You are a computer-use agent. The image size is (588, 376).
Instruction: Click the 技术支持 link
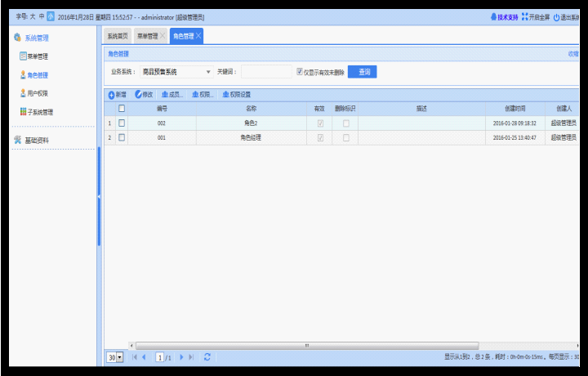pyautogui.click(x=508, y=17)
